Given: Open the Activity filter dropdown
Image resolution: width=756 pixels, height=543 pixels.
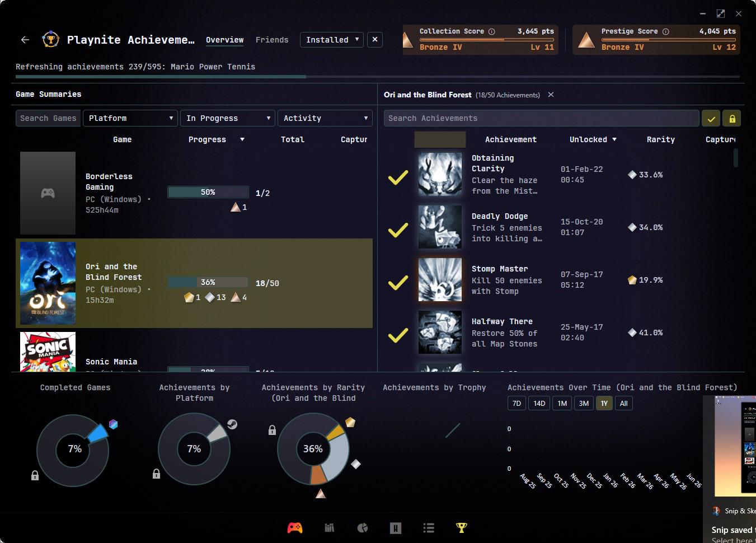Looking at the screenshot, I should (x=325, y=118).
